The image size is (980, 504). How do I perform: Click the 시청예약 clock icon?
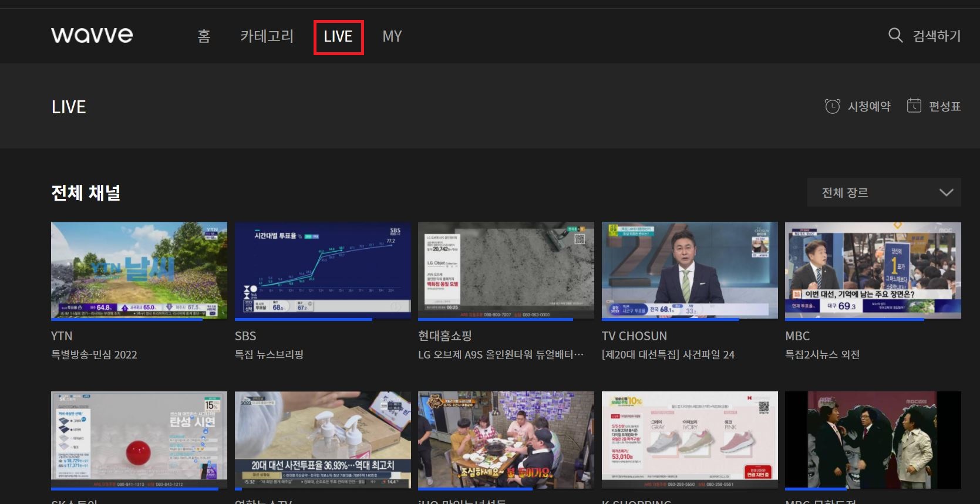click(x=832, y=106)
